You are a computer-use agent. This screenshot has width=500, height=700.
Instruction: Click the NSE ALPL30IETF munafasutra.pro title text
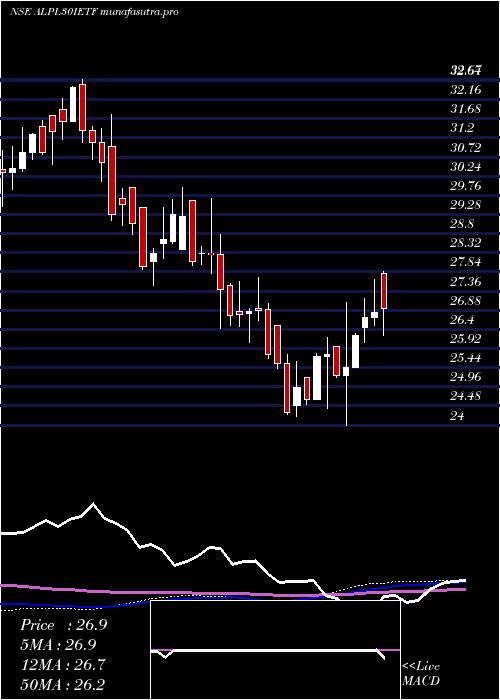(x=94, y=12)
